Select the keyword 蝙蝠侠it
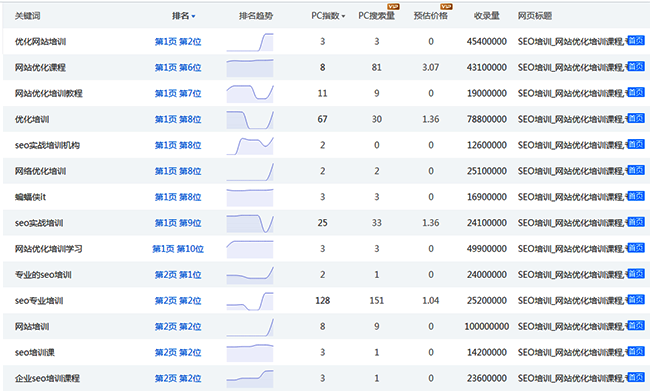Image resolution: width=650 pixels, height=391 pixels. tap(30, 197)
